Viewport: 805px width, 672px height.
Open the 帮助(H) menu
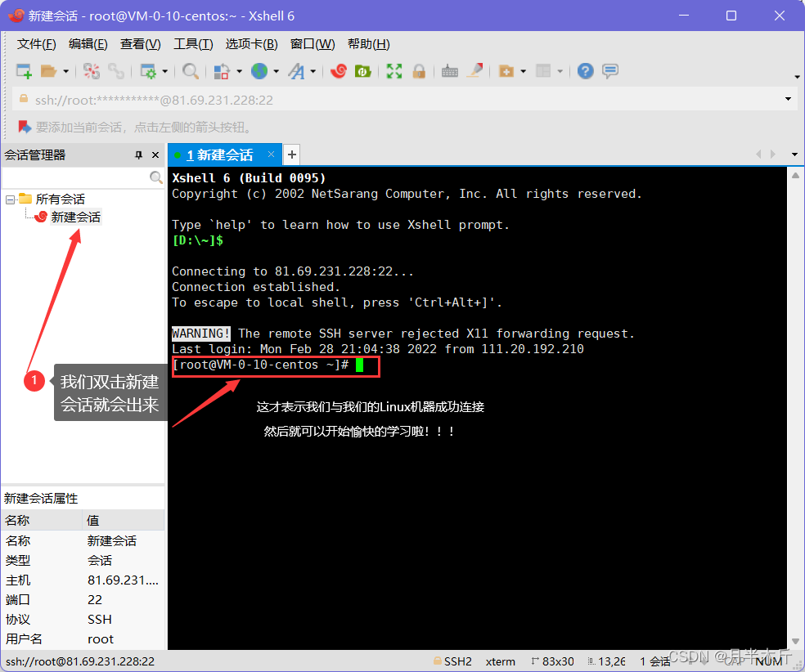tap(369, 44)
